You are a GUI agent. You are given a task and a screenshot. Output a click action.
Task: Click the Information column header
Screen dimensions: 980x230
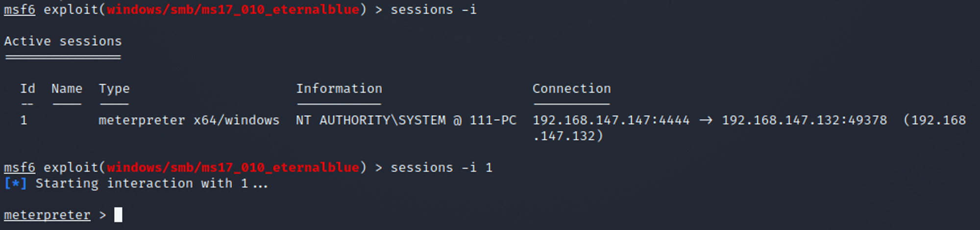pos(339,89)
